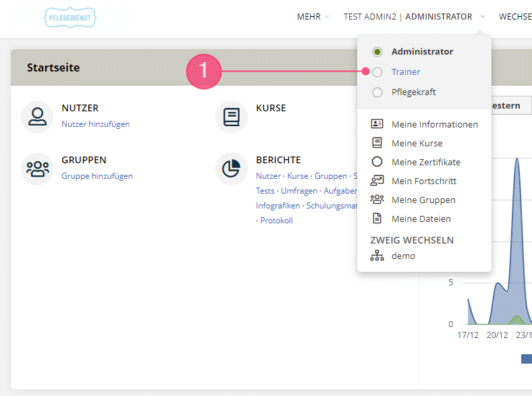Choose the Pflegekraft radio button
This screenshot has height=396, width=532.
[x=377, y=92]
